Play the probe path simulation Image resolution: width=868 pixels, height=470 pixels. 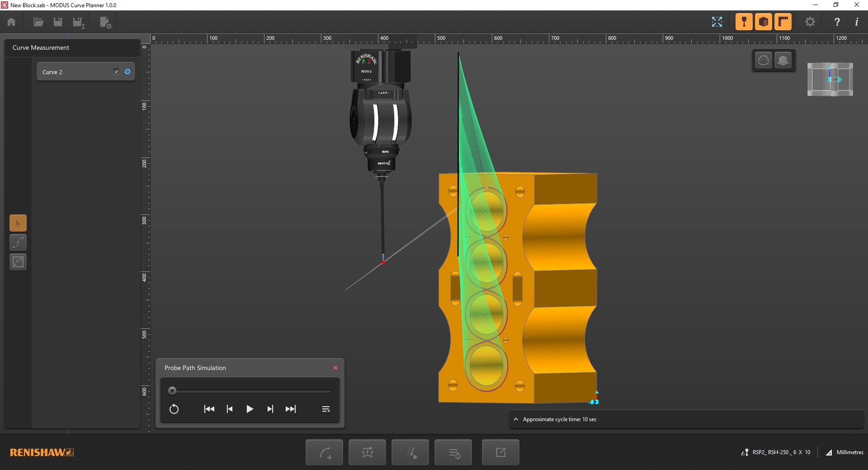pos(250,409)
